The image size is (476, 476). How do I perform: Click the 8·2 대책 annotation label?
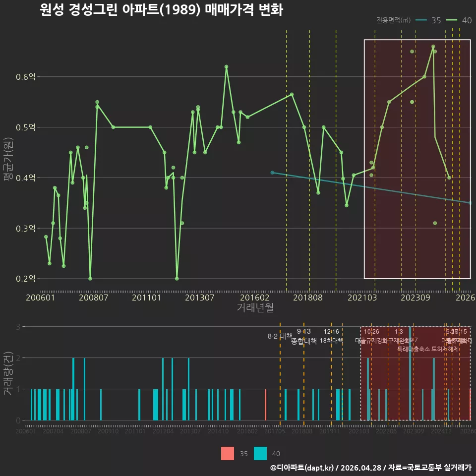tap(280, 336)
